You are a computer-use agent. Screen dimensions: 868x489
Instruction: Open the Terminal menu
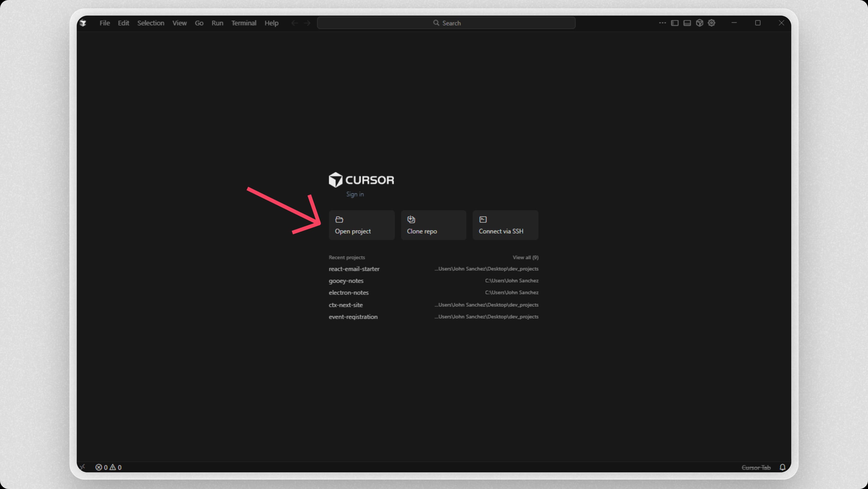[244, 23]
